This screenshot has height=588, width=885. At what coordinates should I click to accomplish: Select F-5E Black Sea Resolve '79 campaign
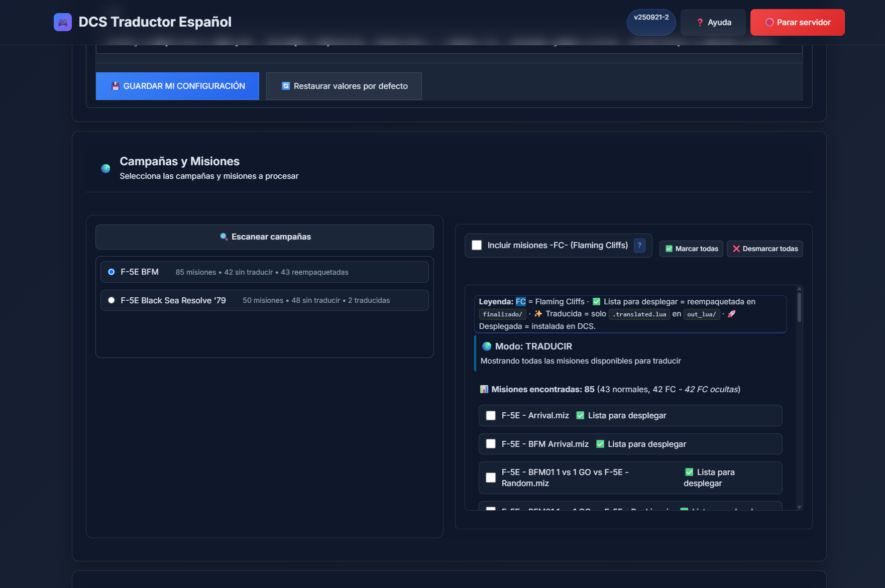(112, 300)
